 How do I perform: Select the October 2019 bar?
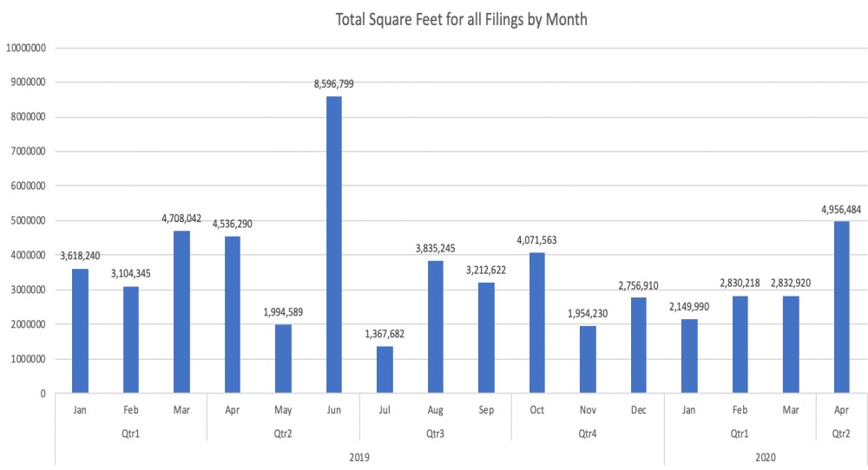(537, 323)
